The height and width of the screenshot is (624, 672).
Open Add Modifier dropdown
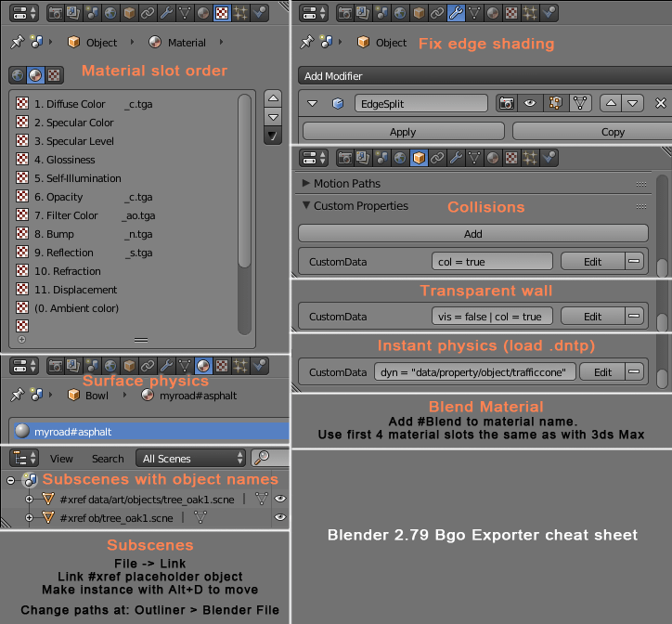point(485,76)
